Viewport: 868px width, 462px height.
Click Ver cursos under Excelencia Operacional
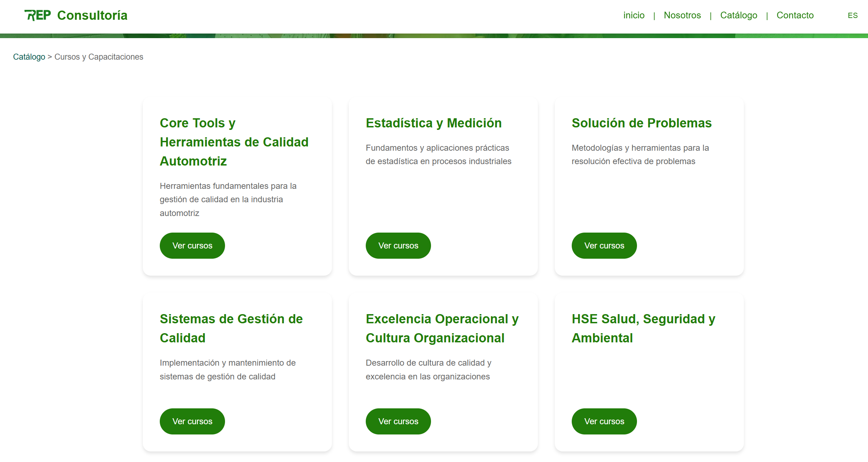click(398, 421)
